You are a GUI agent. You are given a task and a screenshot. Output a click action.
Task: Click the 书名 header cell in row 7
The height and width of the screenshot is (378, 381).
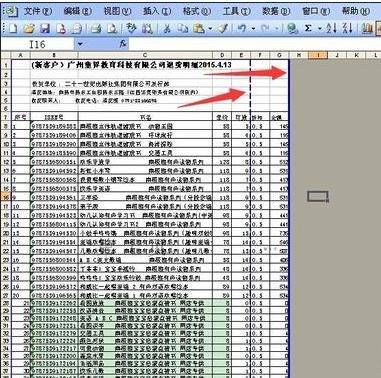[145, 117]
